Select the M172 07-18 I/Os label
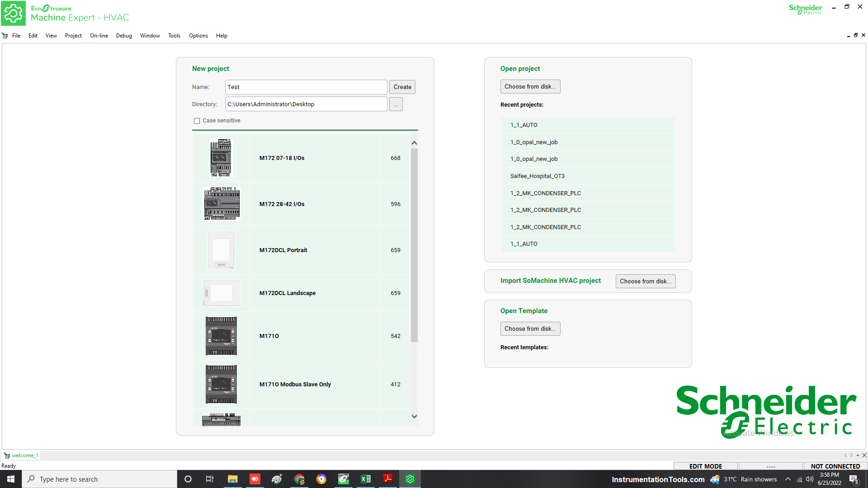The width and height of the screenshot is (868, 488). [x=282, y=158]
